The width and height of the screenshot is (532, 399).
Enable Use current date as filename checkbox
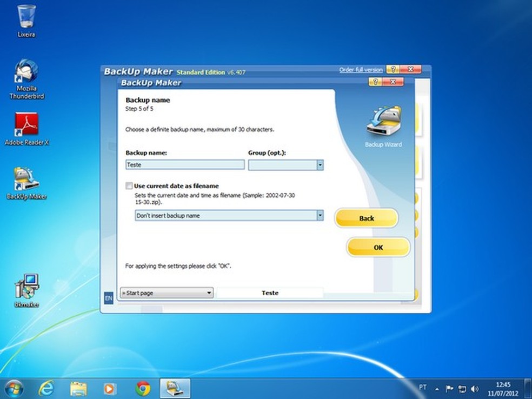pos(129,186)
